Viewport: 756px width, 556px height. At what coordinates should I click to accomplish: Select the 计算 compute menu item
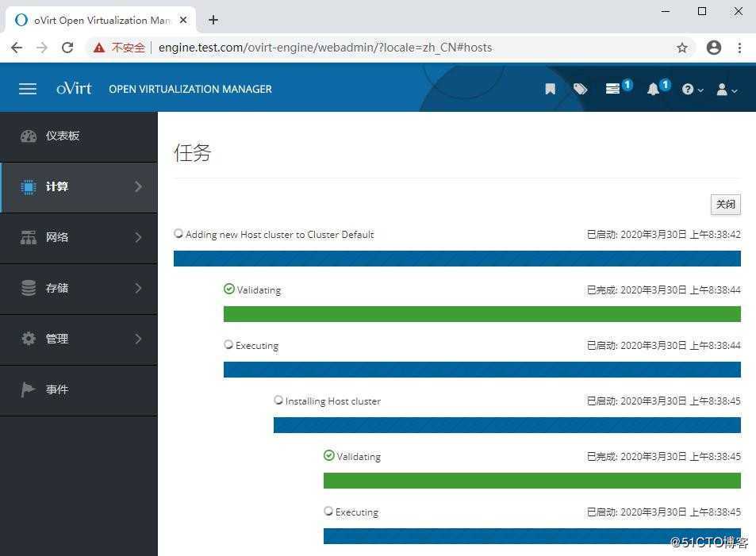tap(79, 187)
